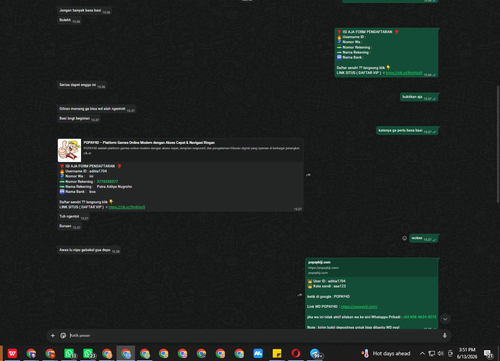Screen dimensions: 500x361
Task: Open notification center with 21 badge
Action: click(488, 354)
